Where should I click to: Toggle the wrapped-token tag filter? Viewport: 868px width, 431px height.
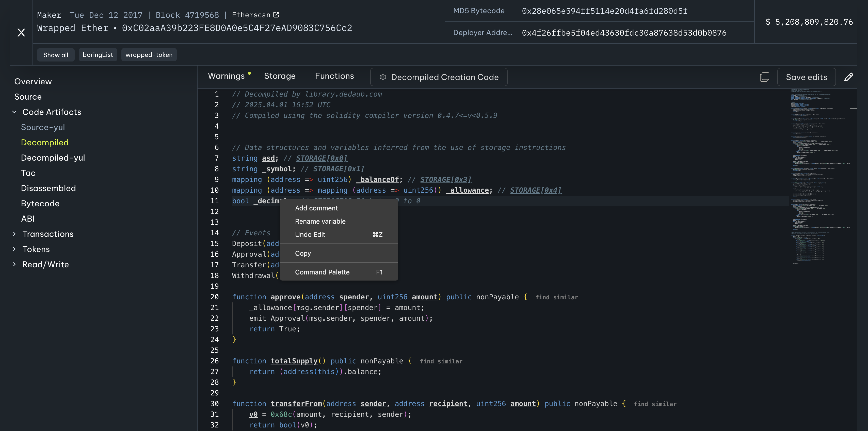coord(149,55)
